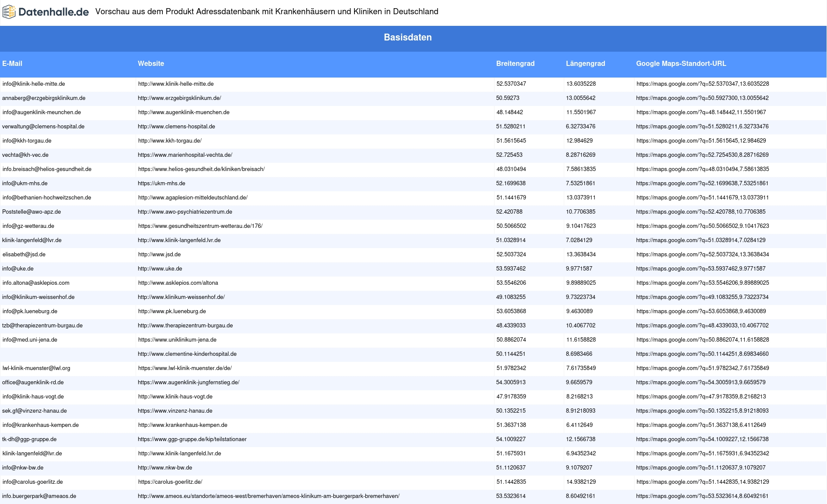
Task: Open pk.lueneburg.de website link
Action: 172,311
